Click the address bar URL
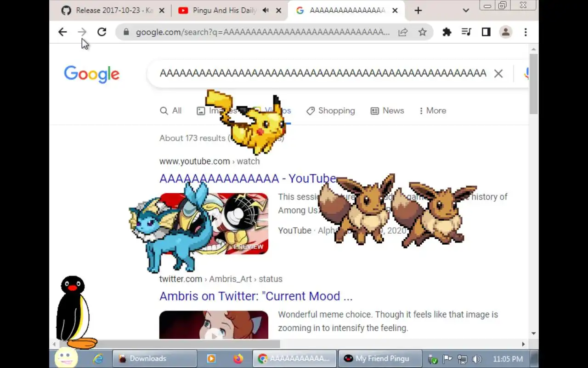 point(262,32)
